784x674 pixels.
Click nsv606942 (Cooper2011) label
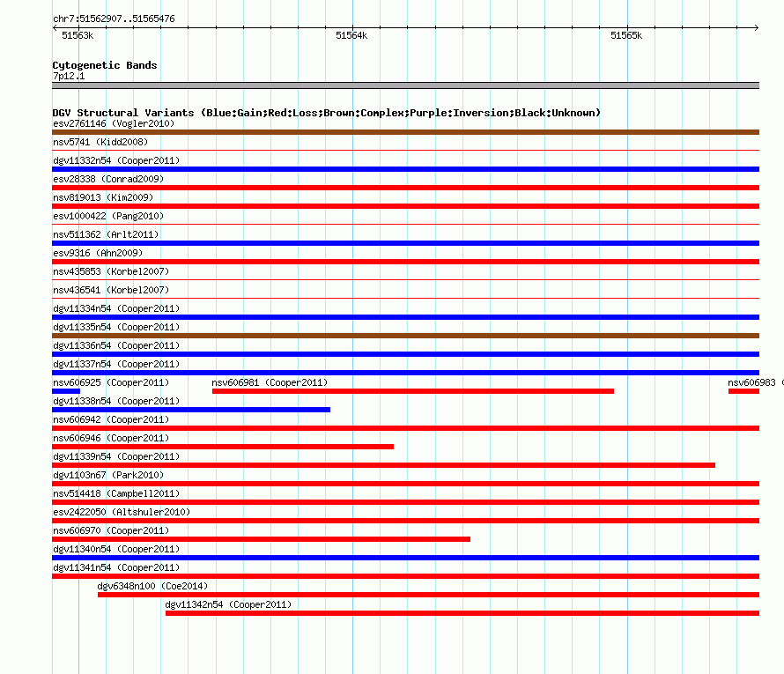(111, 419)
